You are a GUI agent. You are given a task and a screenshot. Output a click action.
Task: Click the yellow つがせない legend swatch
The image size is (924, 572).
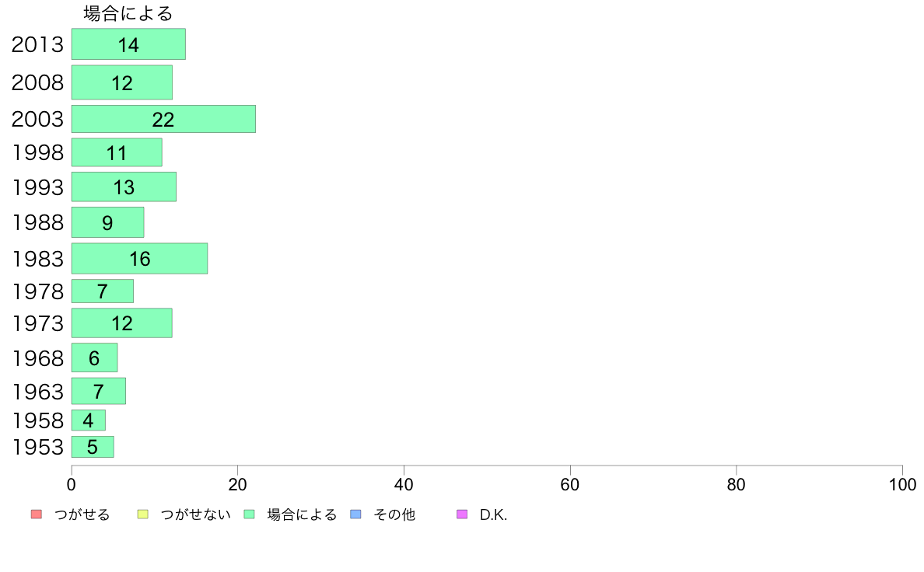click(x=142, y=514)
